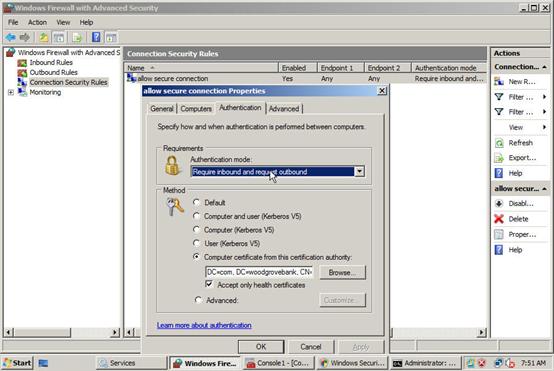
Task: Expand the View submenu arrow
Action: (544, 127)
